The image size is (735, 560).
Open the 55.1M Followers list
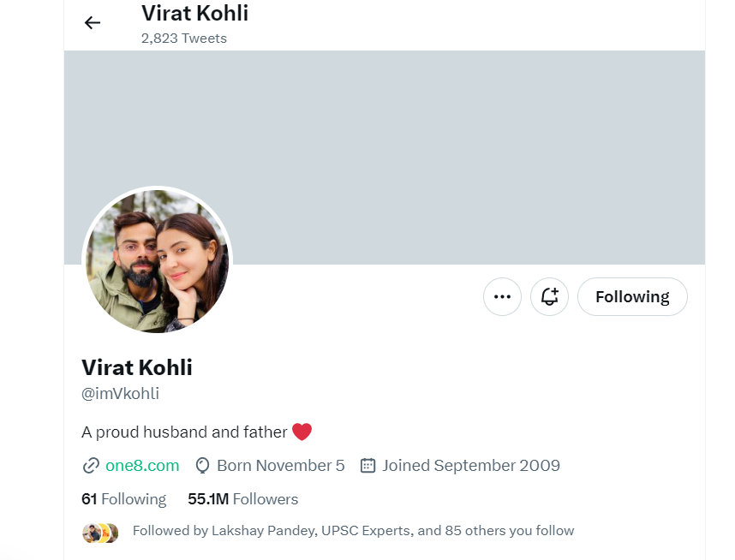point(243,499)
